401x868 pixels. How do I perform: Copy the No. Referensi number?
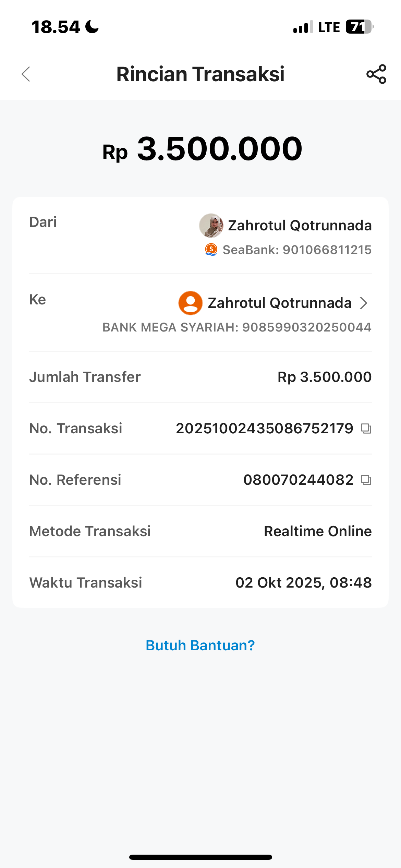pos(366,480)
